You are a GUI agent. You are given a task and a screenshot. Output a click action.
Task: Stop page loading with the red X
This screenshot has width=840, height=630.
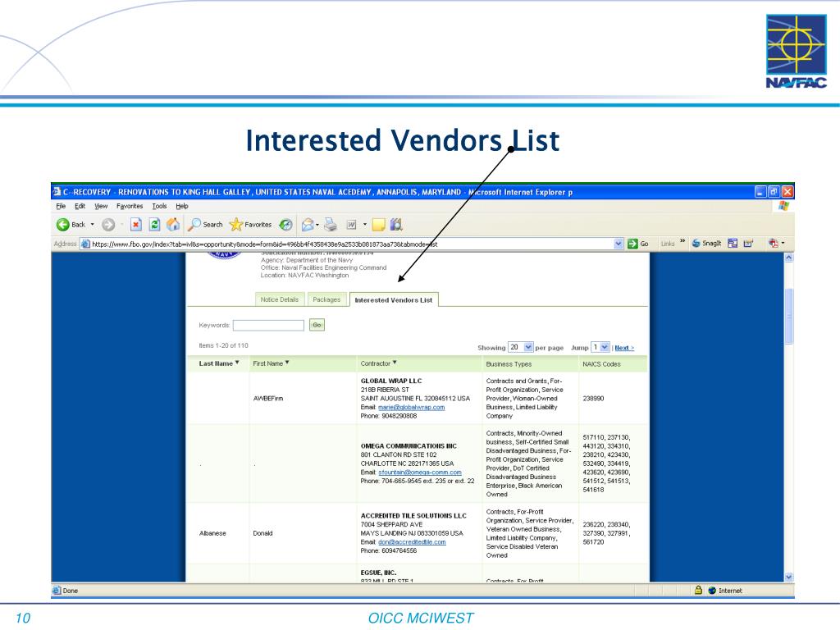pos(136,225)
